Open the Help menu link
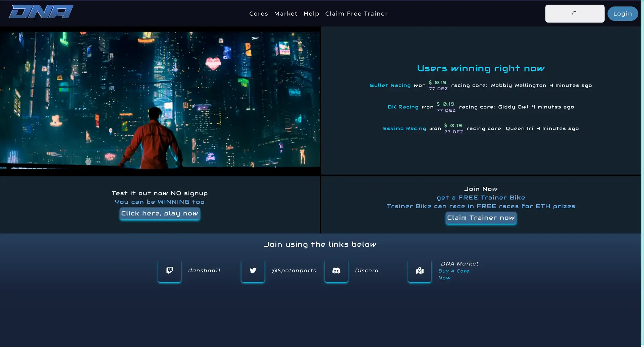This screenshot has height=347, width=644. coord(311,14)
